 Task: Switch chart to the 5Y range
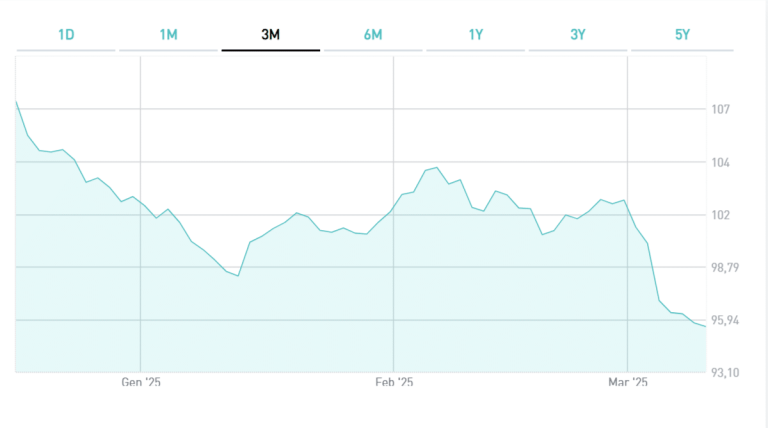(682, 35)
